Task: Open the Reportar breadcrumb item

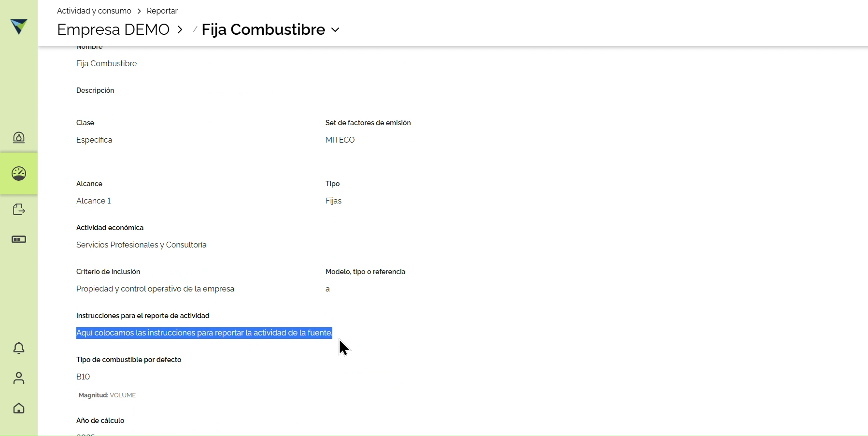Action: [162, 11]
